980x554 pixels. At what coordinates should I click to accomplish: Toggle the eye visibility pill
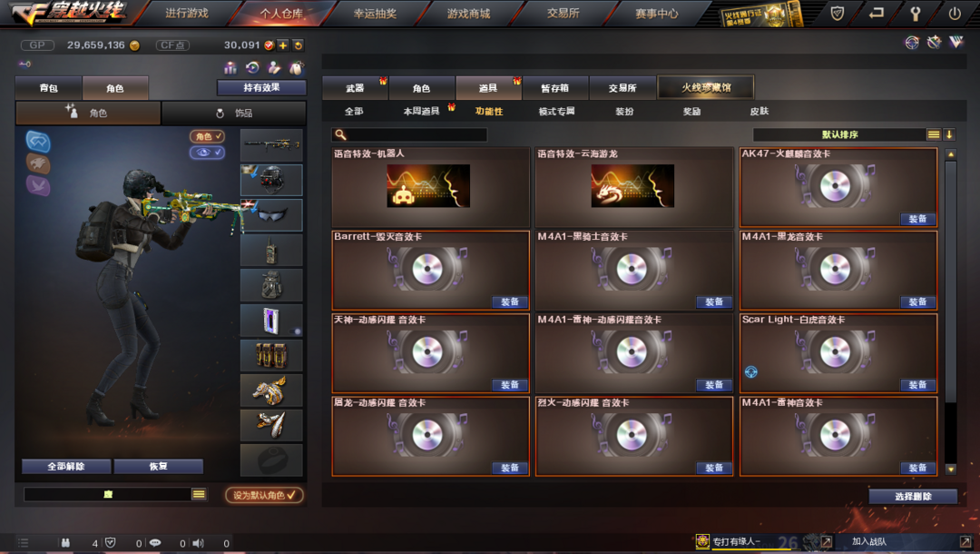point(207,152)
